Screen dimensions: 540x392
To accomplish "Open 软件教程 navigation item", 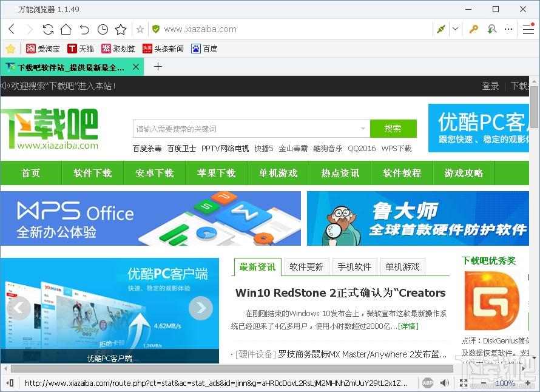I will coord(402,173).
